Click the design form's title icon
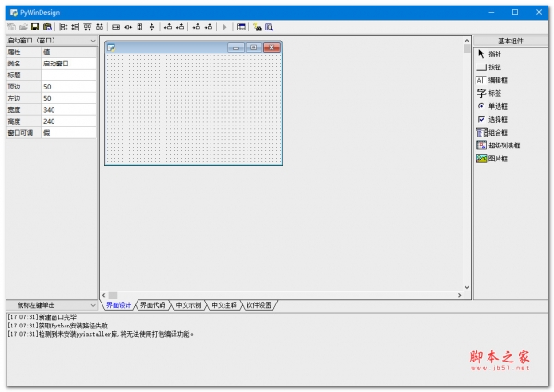Screen dimensions: 554x392 (x=112, y=48)
